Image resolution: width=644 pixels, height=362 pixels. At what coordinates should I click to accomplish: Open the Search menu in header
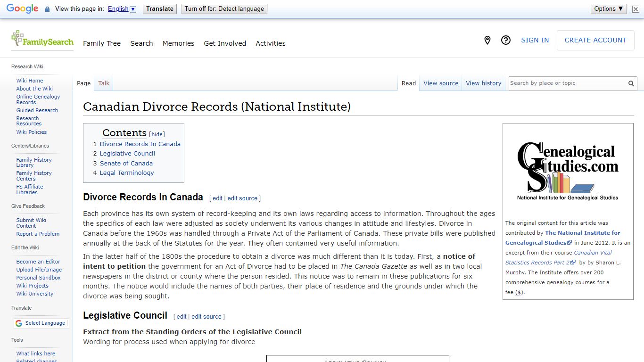pyautogui.click(x=141, y=43)
